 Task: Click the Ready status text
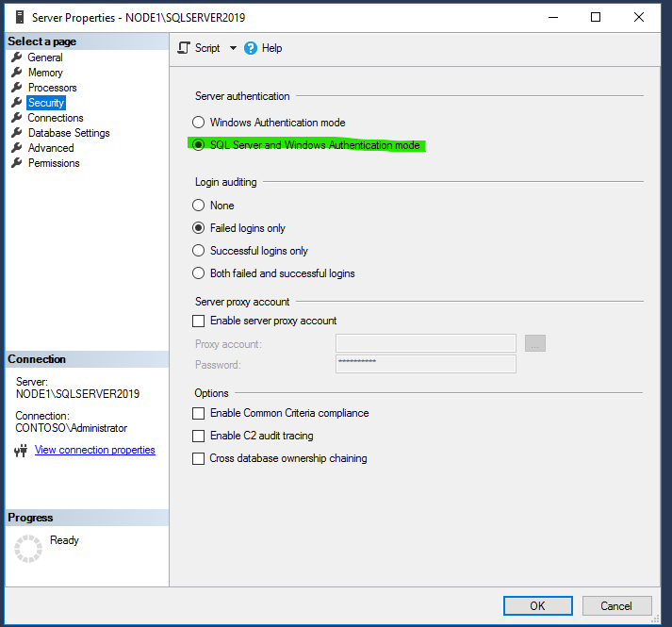pos(64,540)
